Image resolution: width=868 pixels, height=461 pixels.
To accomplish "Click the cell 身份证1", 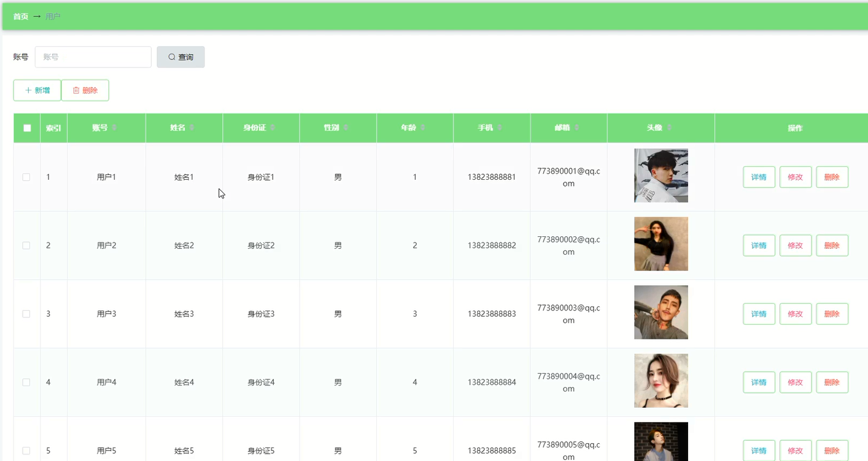I will [x=261, y=177].
